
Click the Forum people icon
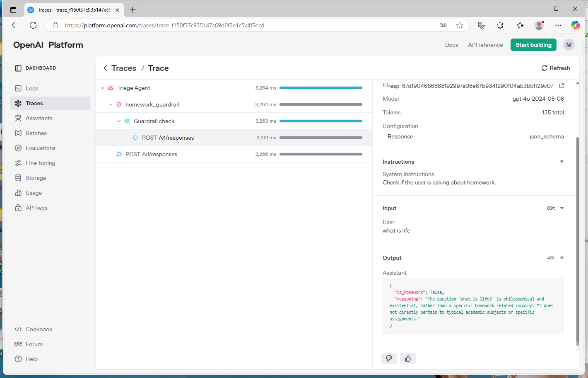(x=18, y=344)
